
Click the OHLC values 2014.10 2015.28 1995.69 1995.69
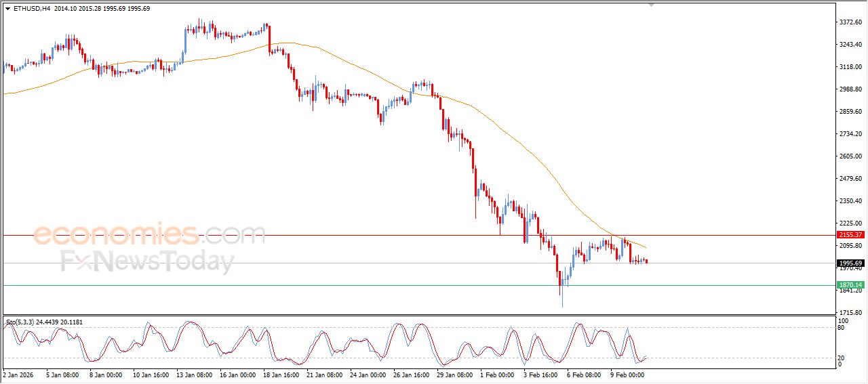pos(102,9)
